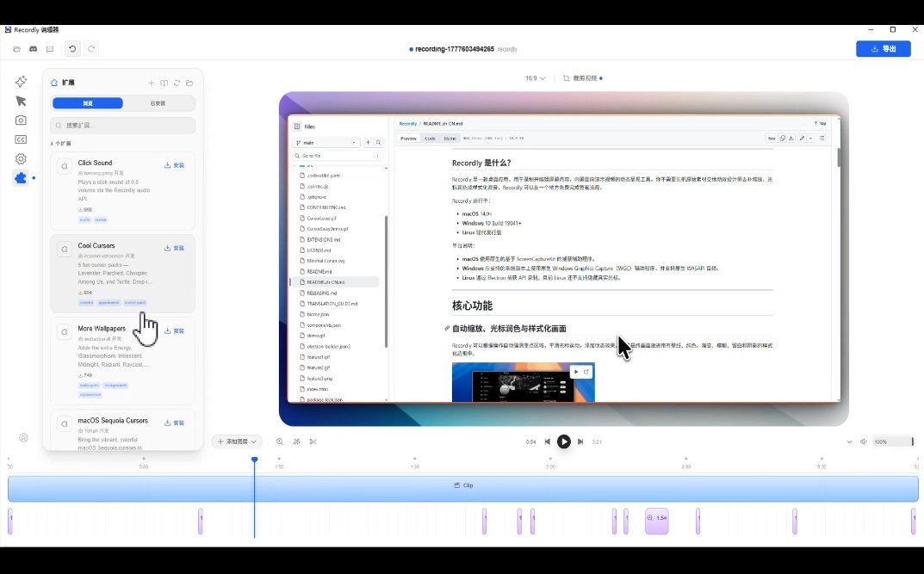This screenshot has width=924, height=574.
Task: Open the camera sidebar panel
Action: [x=21, y=120]
